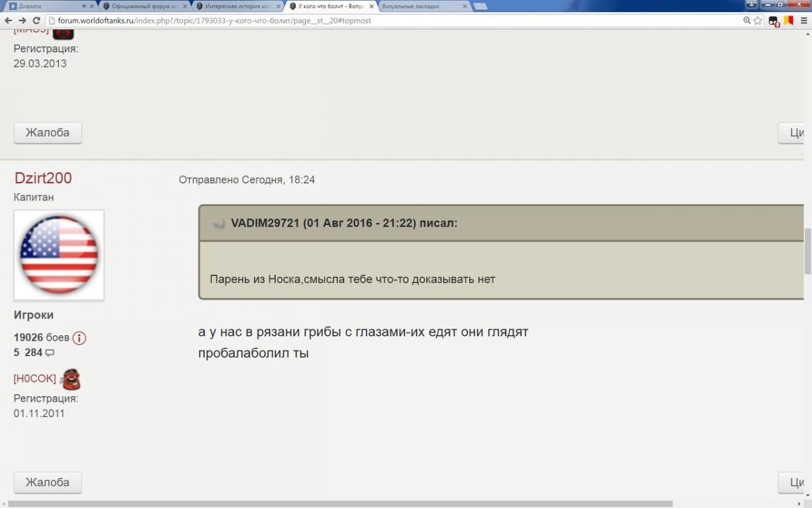Bookmark this page with the star icon
Image resolution: width=812 pixels, height=508 pixels.
[x=759, y=20]
